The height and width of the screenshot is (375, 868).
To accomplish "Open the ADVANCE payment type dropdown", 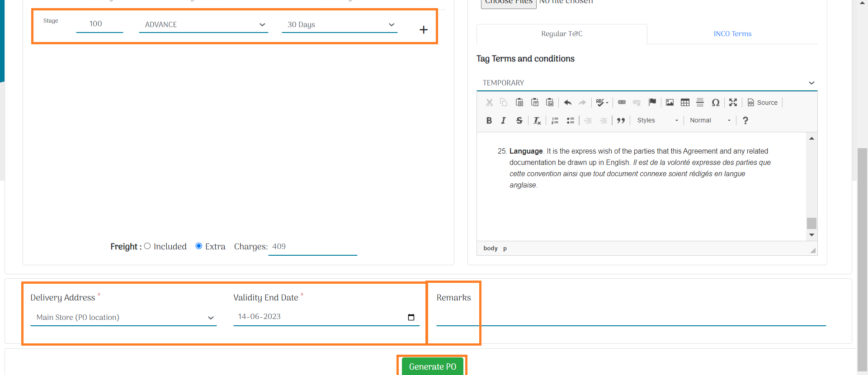I will coord(203,25).
